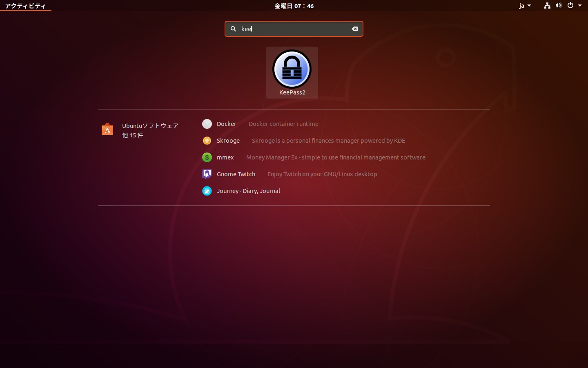The image size is (588, 368).
Task: Open the Docker result icon
Action: pos(207,124)
